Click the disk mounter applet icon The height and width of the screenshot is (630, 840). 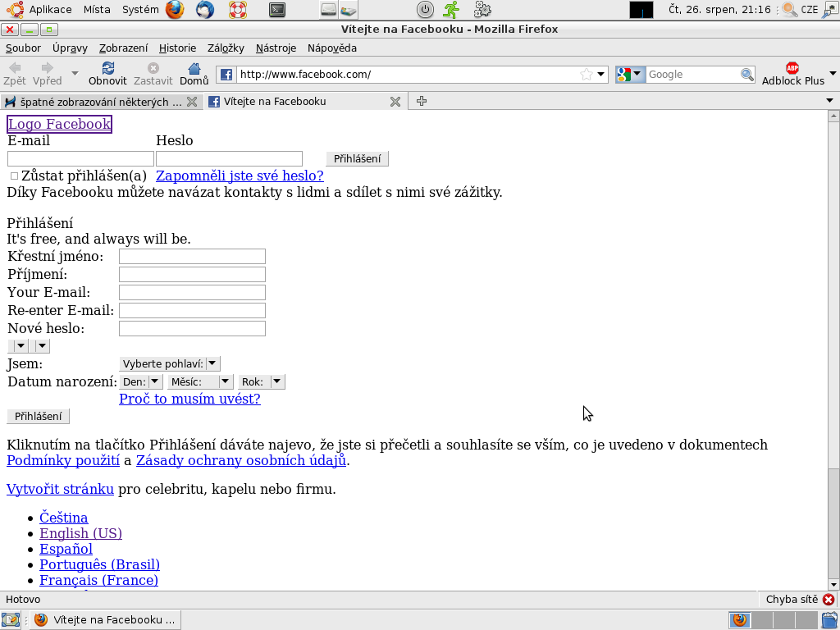[348, 10]
